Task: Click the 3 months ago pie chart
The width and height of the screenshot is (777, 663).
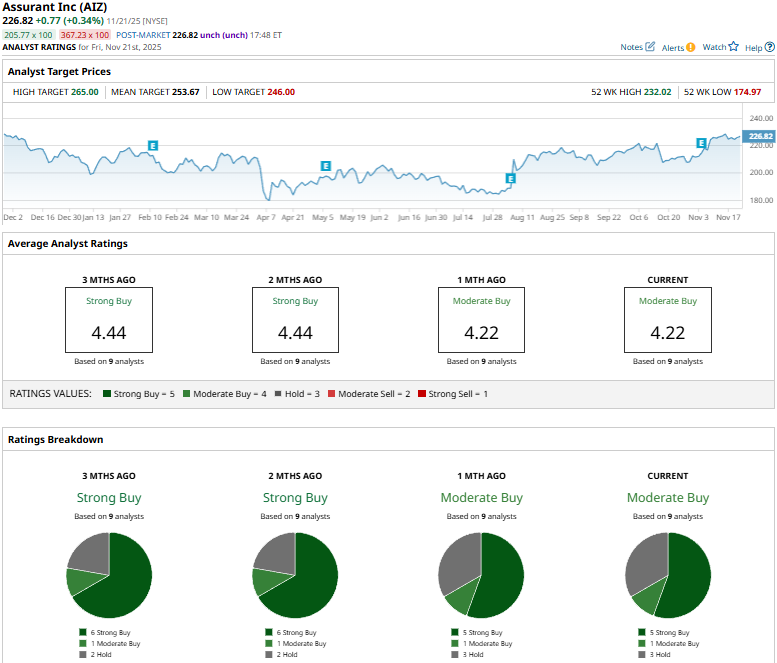Action: [109, 575]
